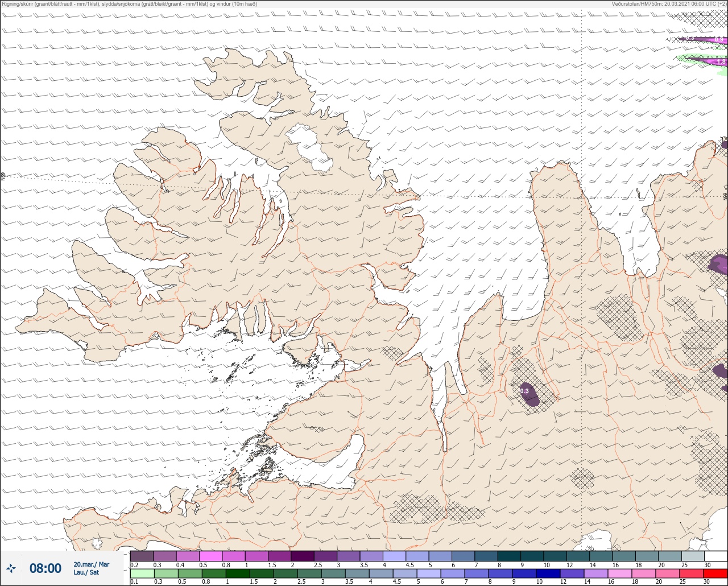The height and width of the screenshot is (586, 728).
Task: Select the bright pink upper legend swatch between 0.5 and 0.8
Action: (210, 556)
